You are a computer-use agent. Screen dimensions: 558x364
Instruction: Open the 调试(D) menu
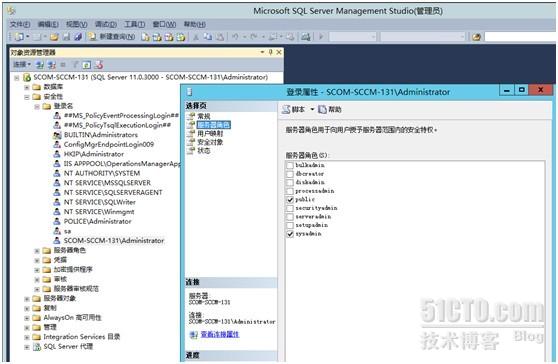click(106, 24)
